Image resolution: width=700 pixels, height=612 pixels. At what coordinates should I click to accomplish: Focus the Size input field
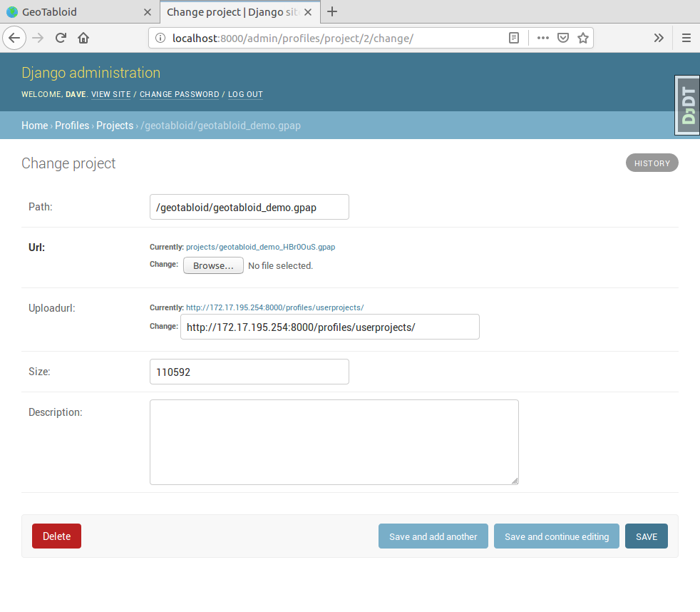249,372
